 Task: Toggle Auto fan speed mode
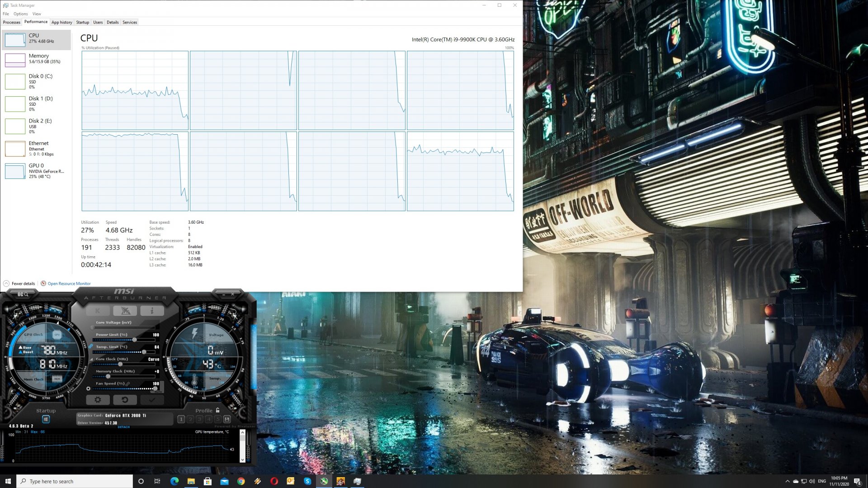[x=159, y=391]
